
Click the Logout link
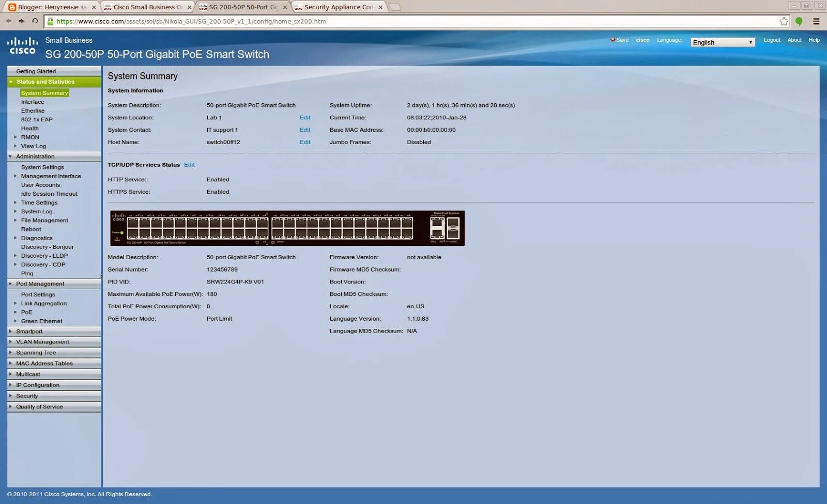772,40
